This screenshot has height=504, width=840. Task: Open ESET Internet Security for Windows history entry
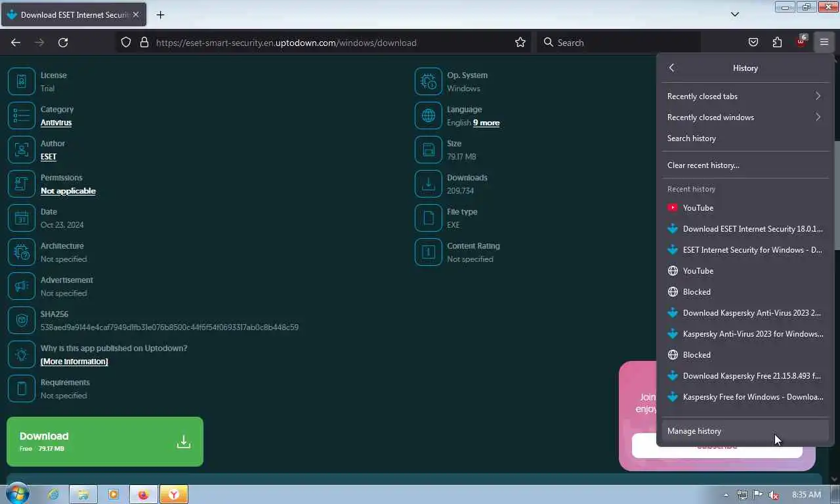point(745,250)
